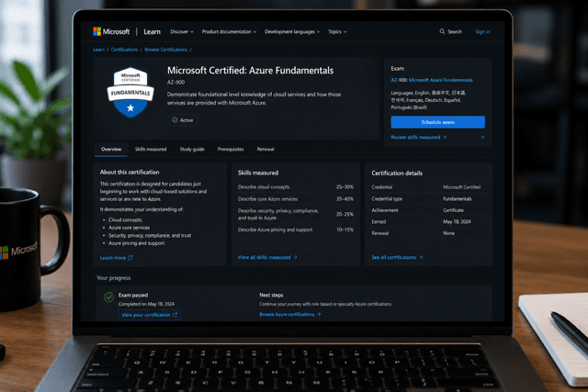Click the green Exam passed checkmark icon
Viewport: 588px width, 392px height.
(108, 297)
